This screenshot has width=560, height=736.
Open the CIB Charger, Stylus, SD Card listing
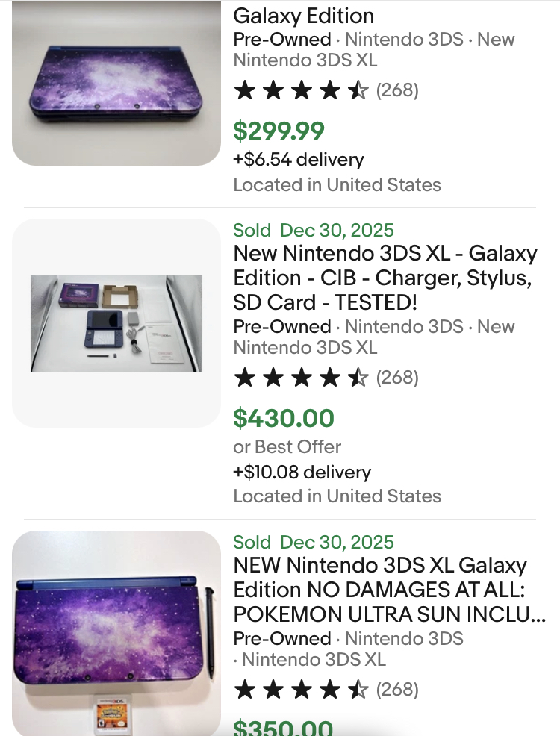[x=385, y=278]
